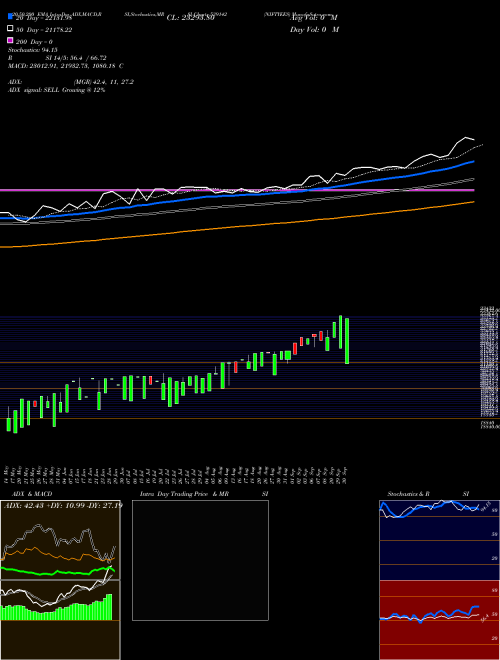
Task: Click the 'Intra Day Trading Price & MR SI' title
Action: (204, 494)
